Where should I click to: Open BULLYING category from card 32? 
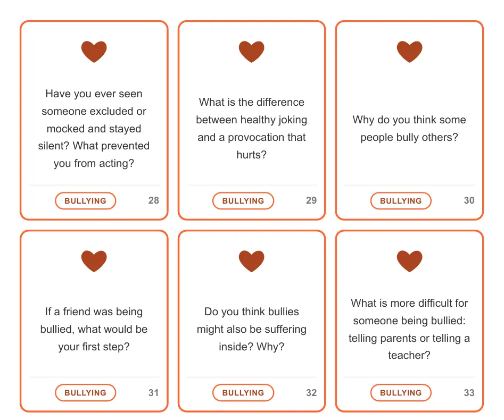pos(243,393)
